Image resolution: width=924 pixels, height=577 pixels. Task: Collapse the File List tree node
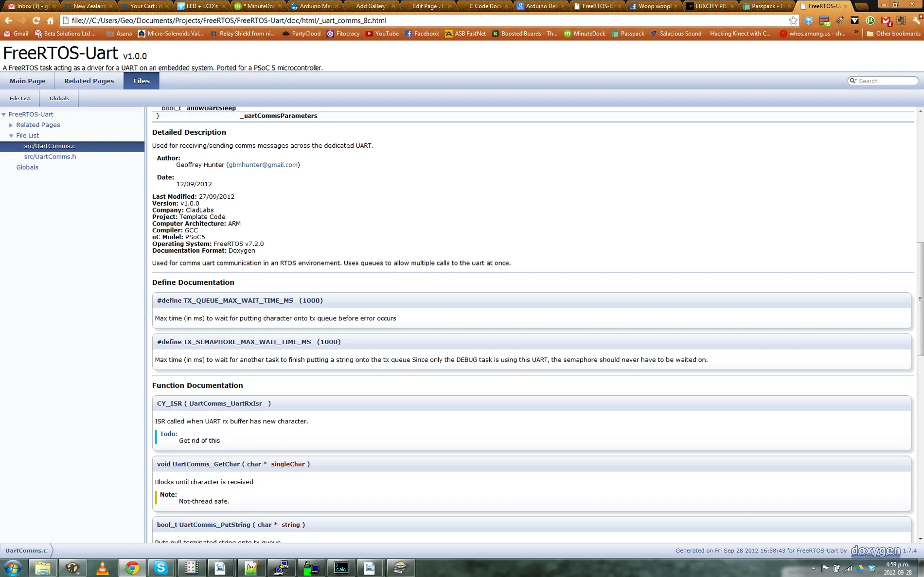tap(11, 136)
